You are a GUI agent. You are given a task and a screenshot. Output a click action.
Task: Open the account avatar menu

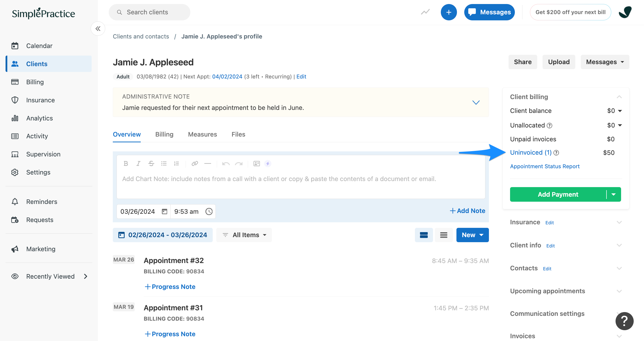click(x=625, y=12)
